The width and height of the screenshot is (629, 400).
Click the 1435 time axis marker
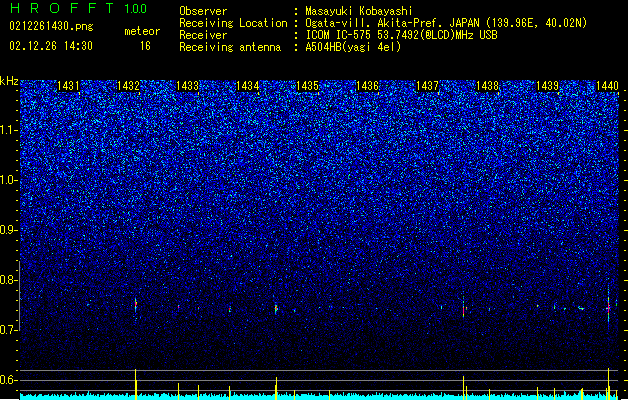click(307, 85)
